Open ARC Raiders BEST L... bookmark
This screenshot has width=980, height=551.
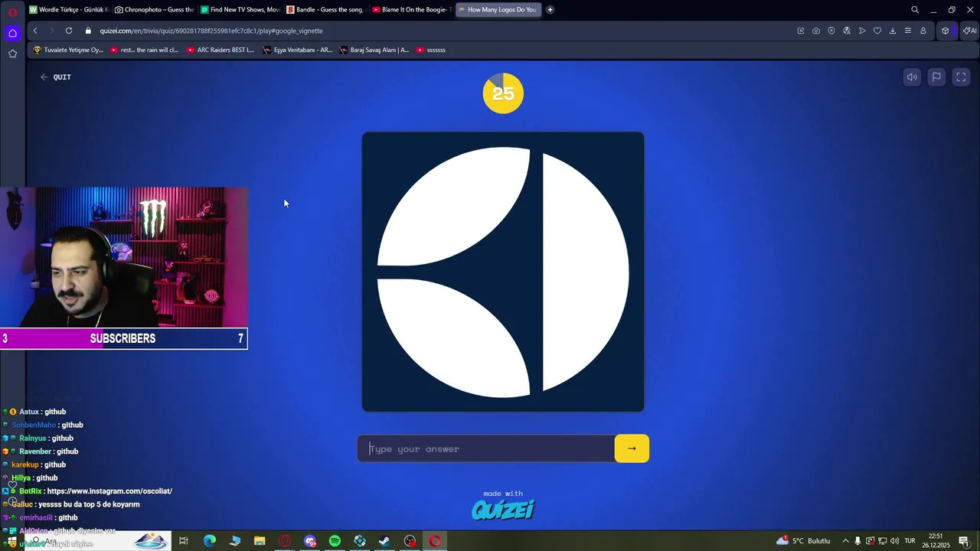click(x=220, y=50)
